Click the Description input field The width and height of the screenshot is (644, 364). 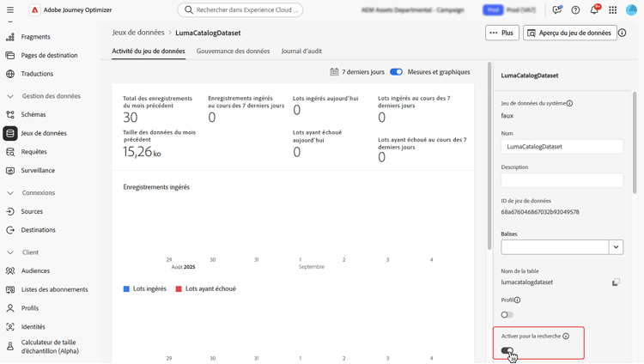point(562,180)
